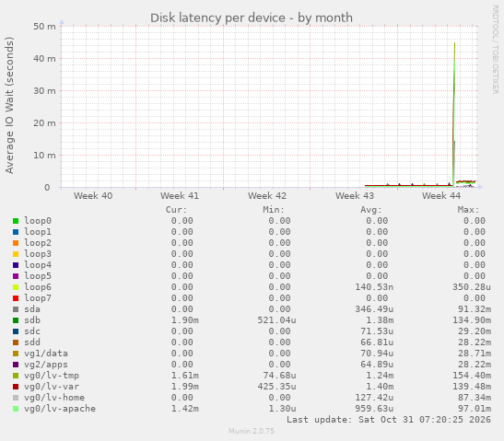The image size is (504, 441).
Task: Click the loop6 average value 140.53n
Action: [x=374, y=287]
